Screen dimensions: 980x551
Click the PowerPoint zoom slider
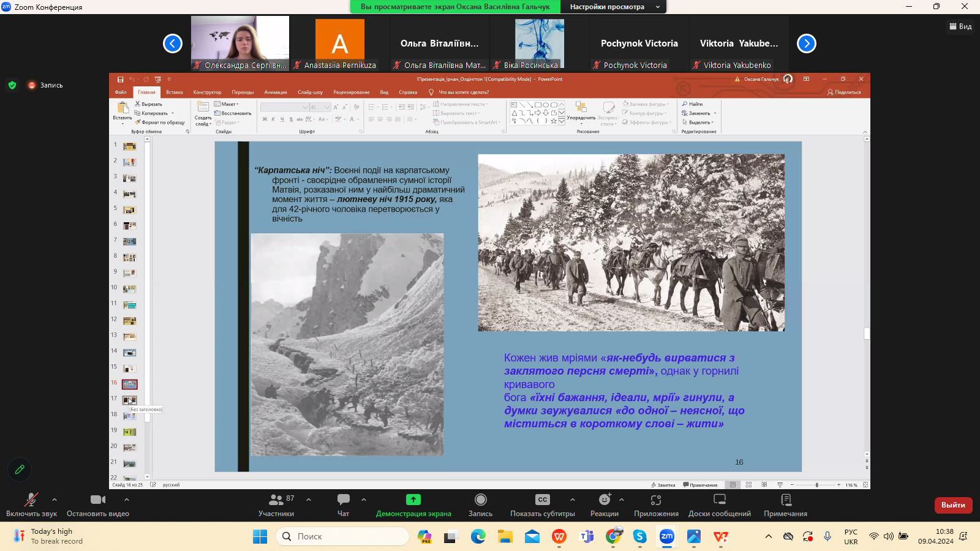(x=816, y=485)
